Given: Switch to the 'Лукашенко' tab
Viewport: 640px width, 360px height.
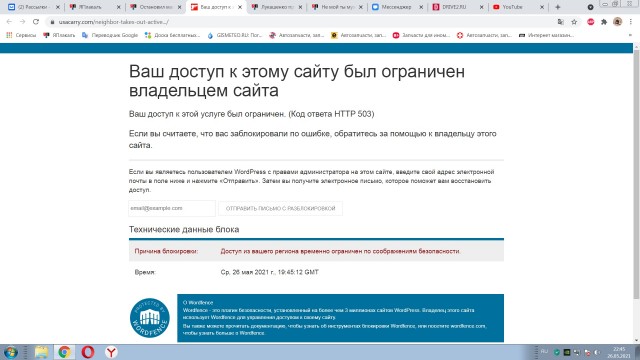Looking at the screenshot, I should 276,7.
